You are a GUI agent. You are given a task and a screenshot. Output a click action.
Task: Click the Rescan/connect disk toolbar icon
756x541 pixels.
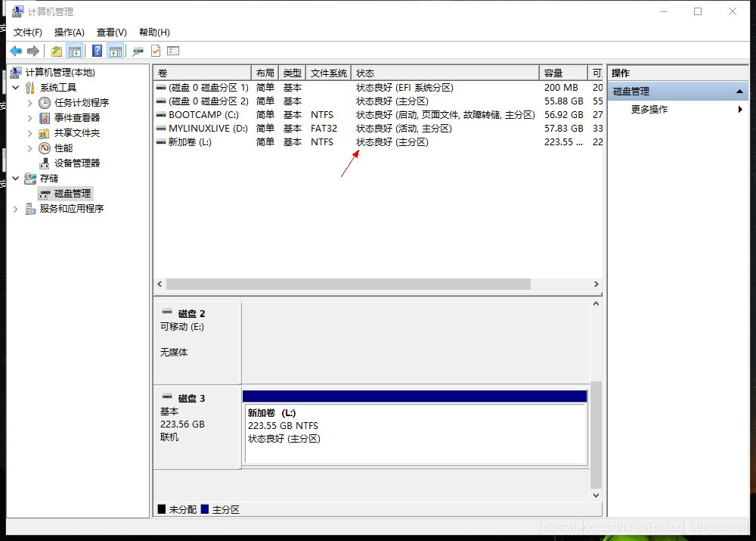(x=138, y=51)
